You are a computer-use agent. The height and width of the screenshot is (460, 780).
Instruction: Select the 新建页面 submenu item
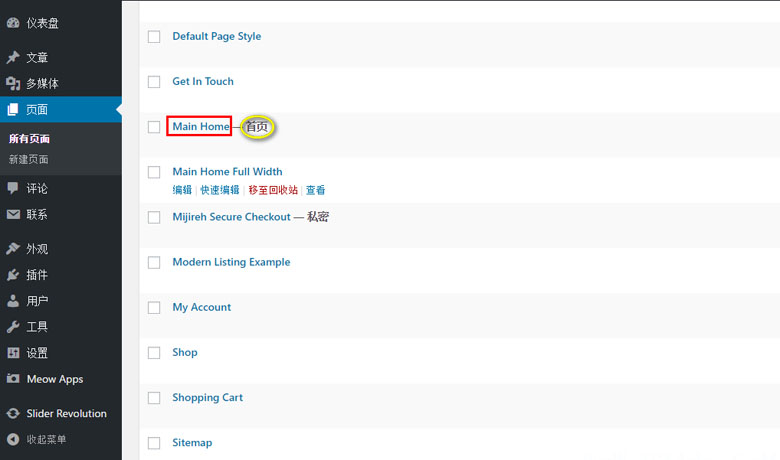coord(29,159)
